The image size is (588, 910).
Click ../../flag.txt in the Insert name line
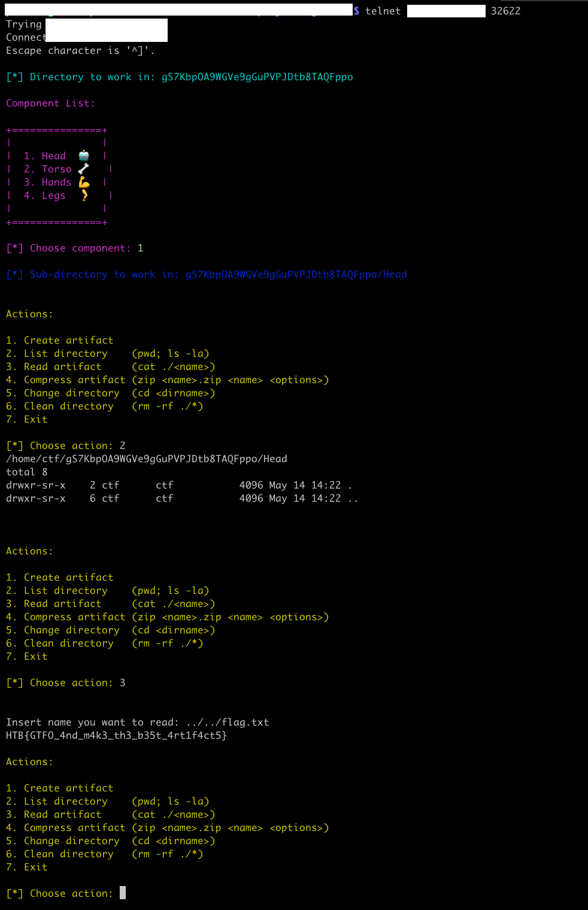click(228, 722)
